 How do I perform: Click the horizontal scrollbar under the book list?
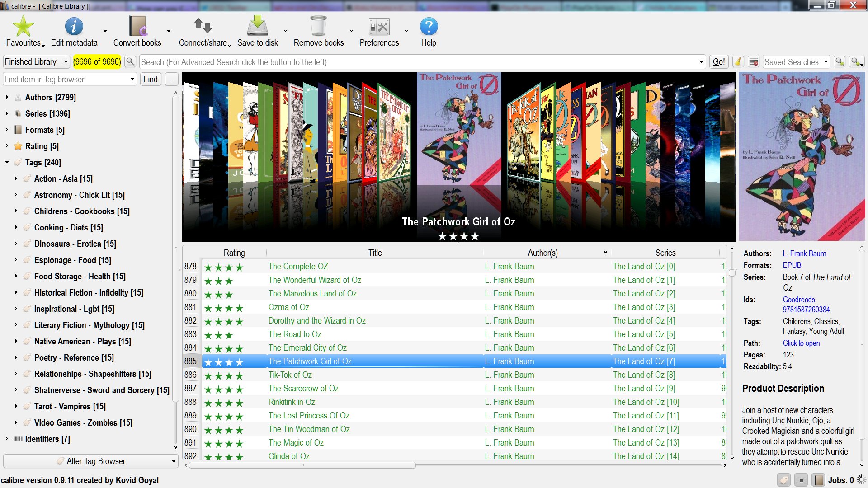[302, 465]
